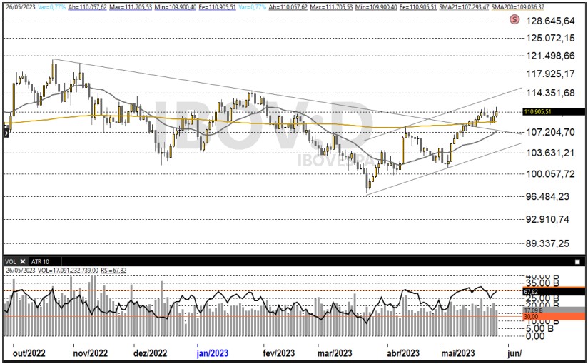Image resolution: width=588 pixels, height=364 pixels.
Task: Click the 26/05/2023 date above the price chart
Action: pyautogui.click(x=21, y=7)
